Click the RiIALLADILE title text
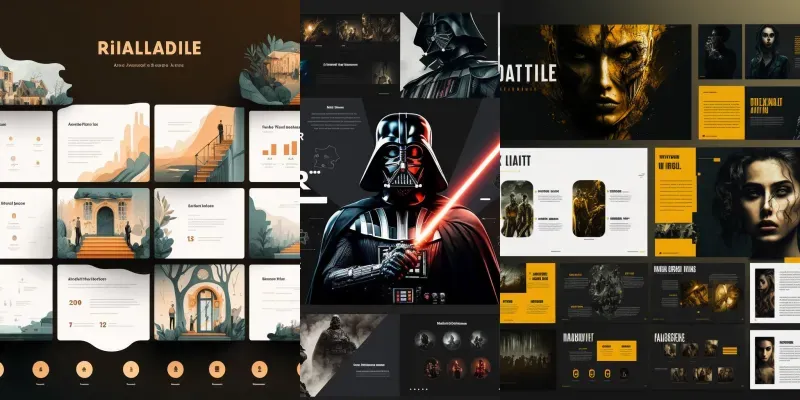The image size is (800, 400). pos(149,48)
